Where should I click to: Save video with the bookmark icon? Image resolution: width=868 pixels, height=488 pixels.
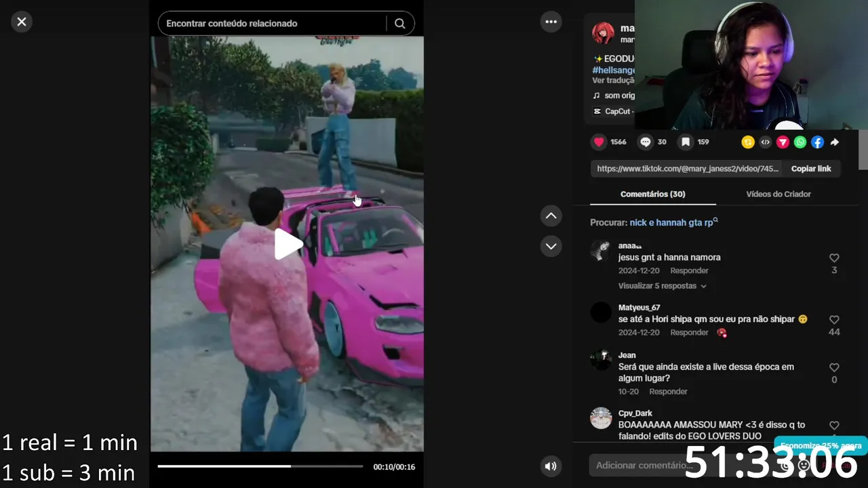pos(686,142)
